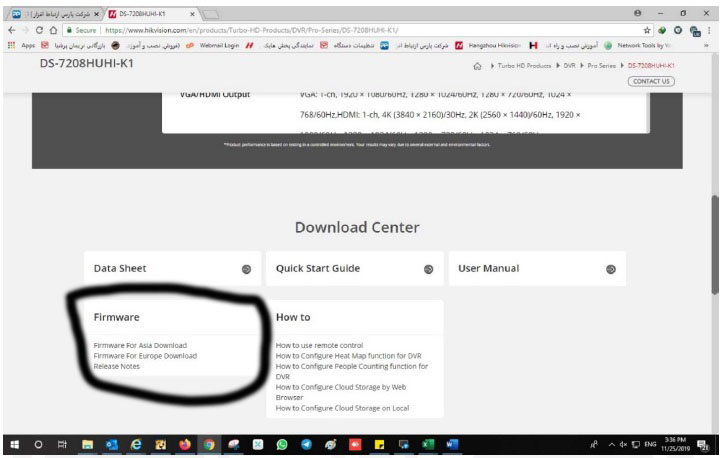The width and height of the screenshot is (724, 458).
Task: Open the Network Tools bookmark
Action: pos(638,45)
